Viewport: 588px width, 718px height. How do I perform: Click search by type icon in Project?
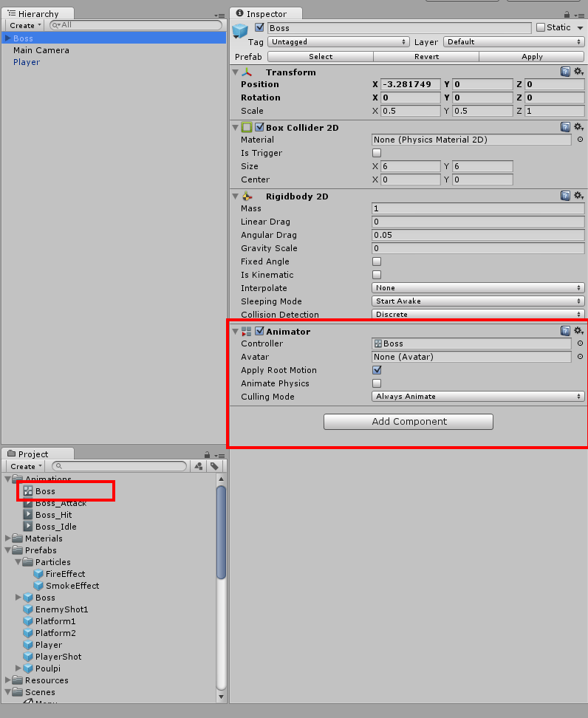[x=199, y=466]
